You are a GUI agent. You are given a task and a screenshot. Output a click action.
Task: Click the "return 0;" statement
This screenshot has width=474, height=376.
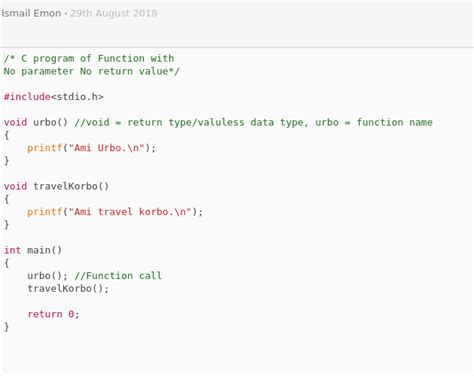(x=53, y=314)
